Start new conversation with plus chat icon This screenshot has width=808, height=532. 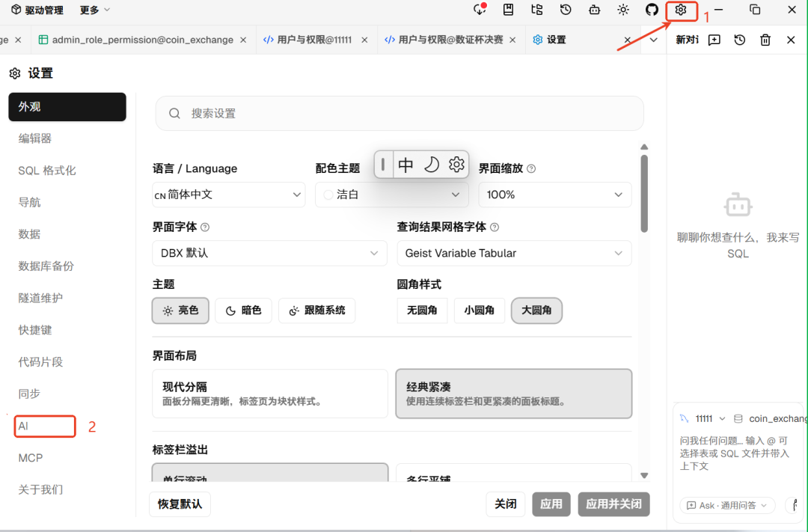pyautogui.click(x=714, y=40)
